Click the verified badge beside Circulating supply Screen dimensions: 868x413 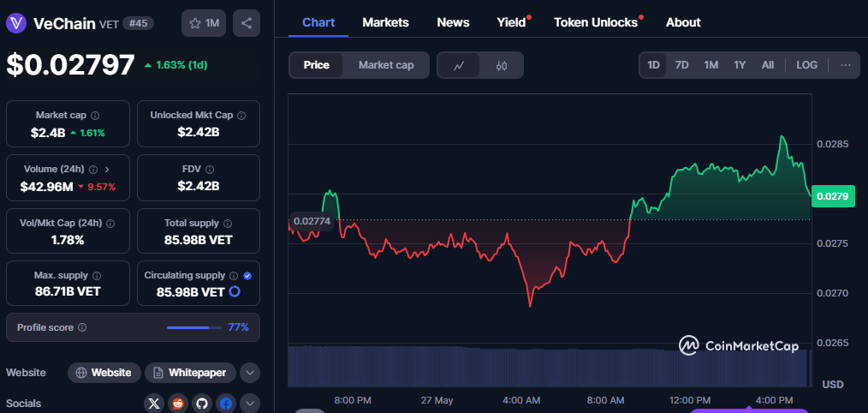[x=247, y=276]
